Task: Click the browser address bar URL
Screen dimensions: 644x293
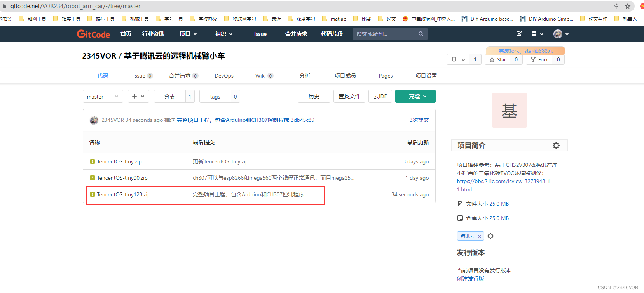Action: pyautogui.click(x=75, y=6)
